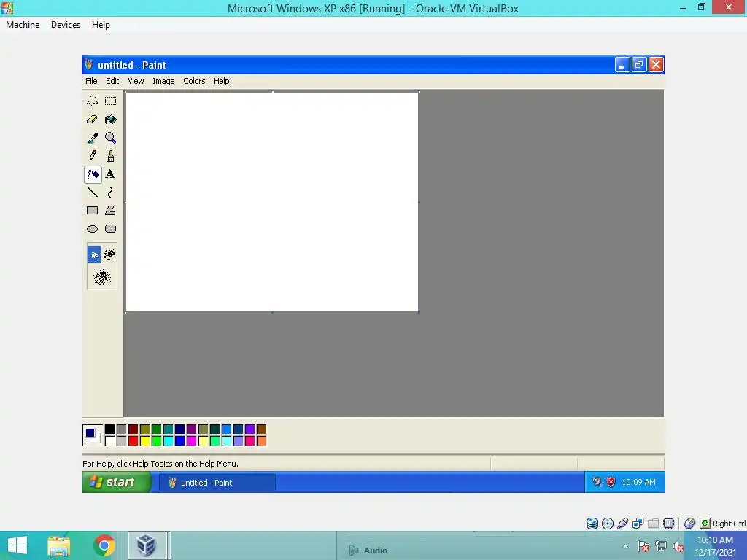Open the Image menu in Paint

(163, 81)
